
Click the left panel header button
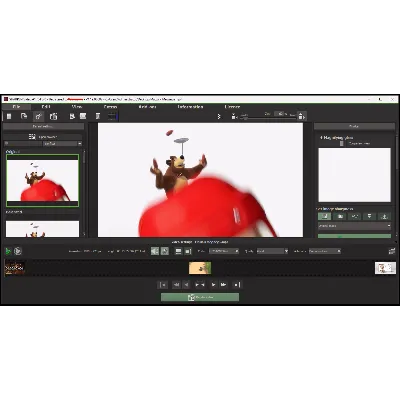click(43, 126)
